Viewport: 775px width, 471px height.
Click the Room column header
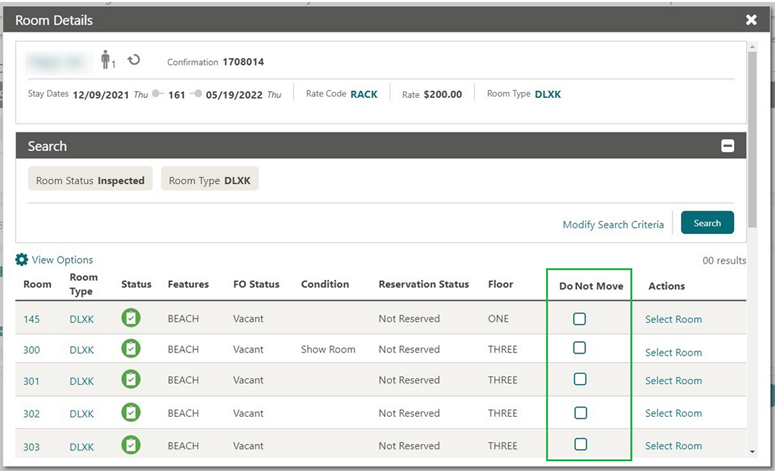tap(37, 284)
